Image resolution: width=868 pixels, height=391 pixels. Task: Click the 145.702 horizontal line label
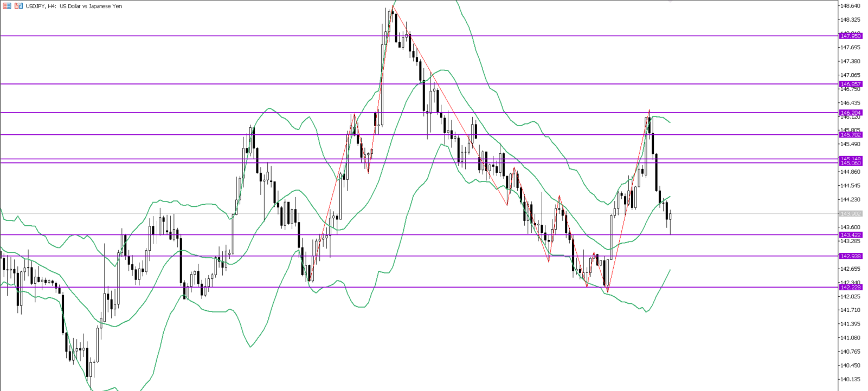tap(850, 135)
